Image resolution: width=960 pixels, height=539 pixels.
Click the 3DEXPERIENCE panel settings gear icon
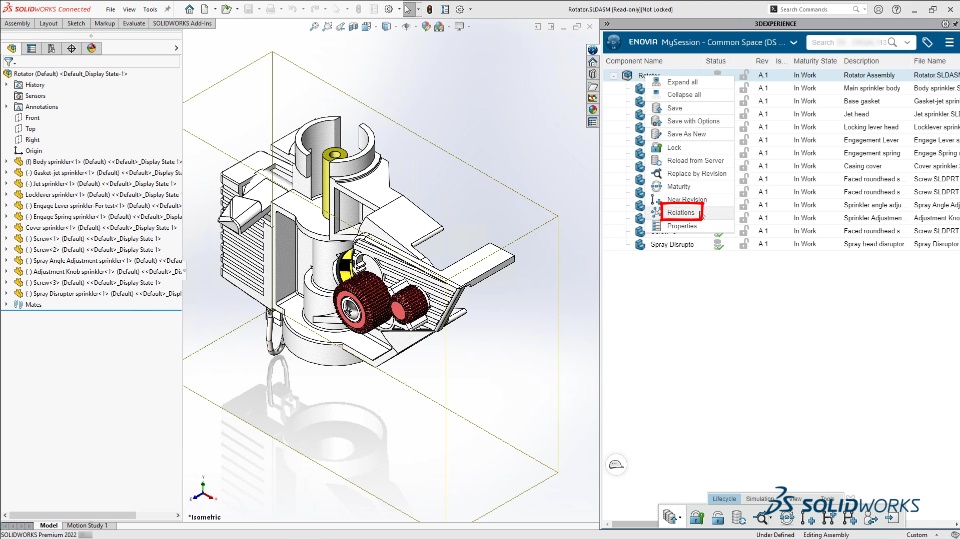tap(945, 23)
